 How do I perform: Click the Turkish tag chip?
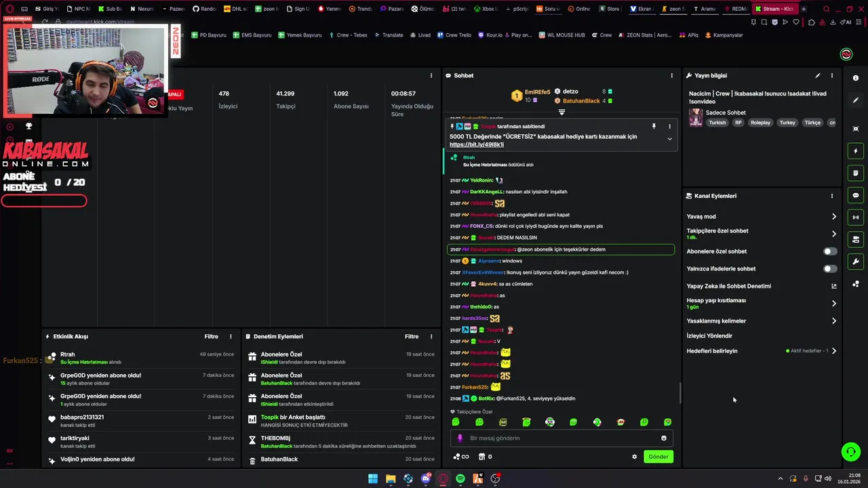(x=717, y=123)
